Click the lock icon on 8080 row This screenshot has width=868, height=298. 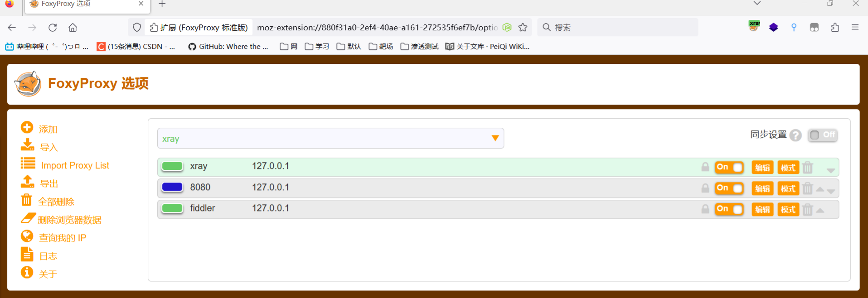click(x=705, y=188)
